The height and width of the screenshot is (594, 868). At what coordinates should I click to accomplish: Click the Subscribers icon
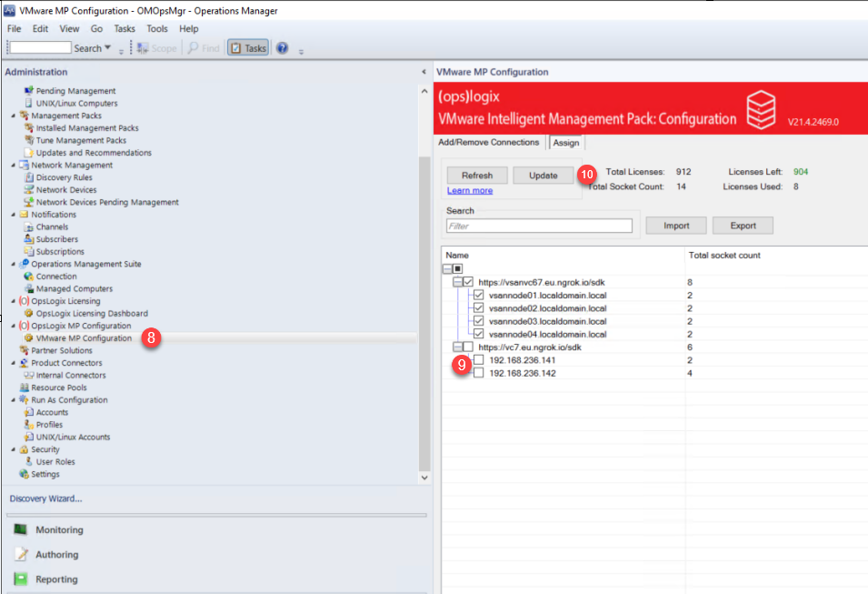[x=29, y=239]
